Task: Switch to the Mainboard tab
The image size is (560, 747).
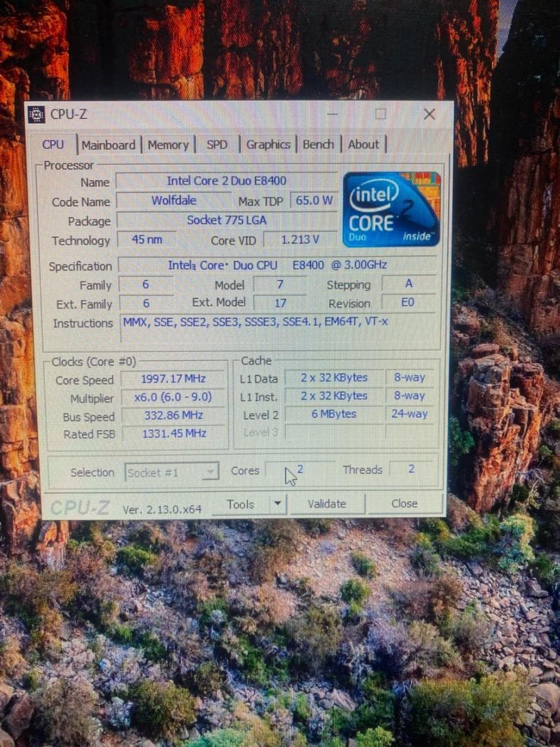Action: tap(109, 145)
